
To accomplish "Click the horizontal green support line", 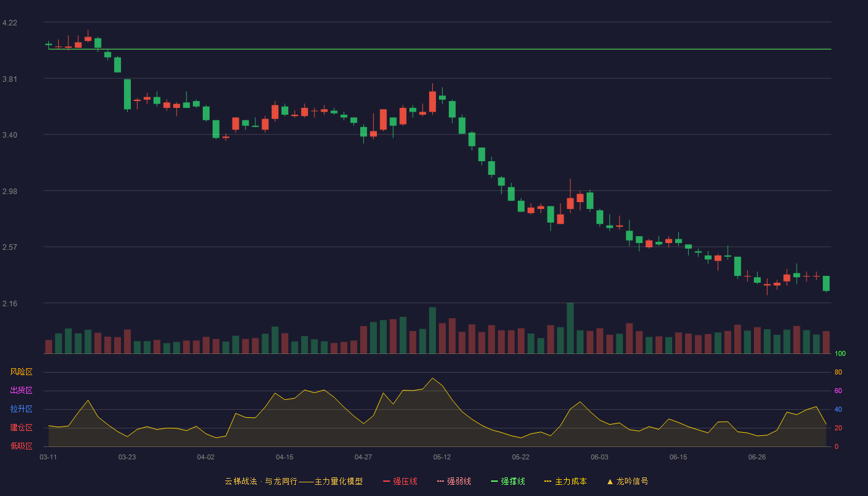I will pyautogui.click(x=440, y=49).
